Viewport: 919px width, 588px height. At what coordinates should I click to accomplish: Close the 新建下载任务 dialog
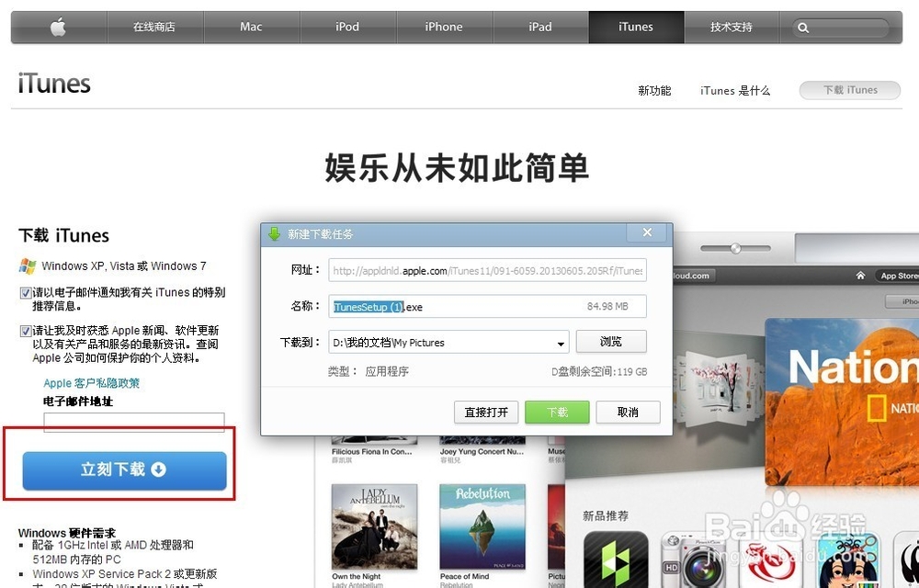(647, 232)
